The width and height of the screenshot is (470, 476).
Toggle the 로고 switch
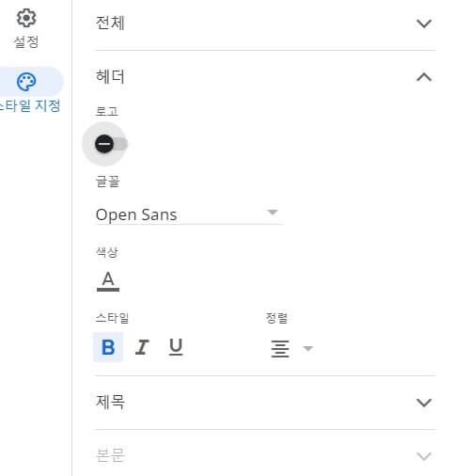(x=111, y=144)
